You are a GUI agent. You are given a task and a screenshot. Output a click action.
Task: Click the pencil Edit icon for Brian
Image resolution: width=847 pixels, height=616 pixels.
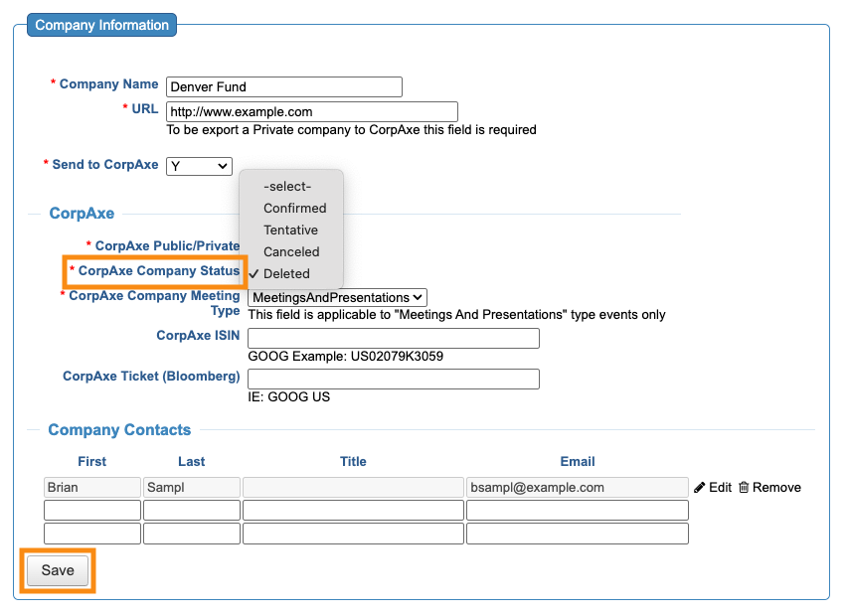[700, 487]
